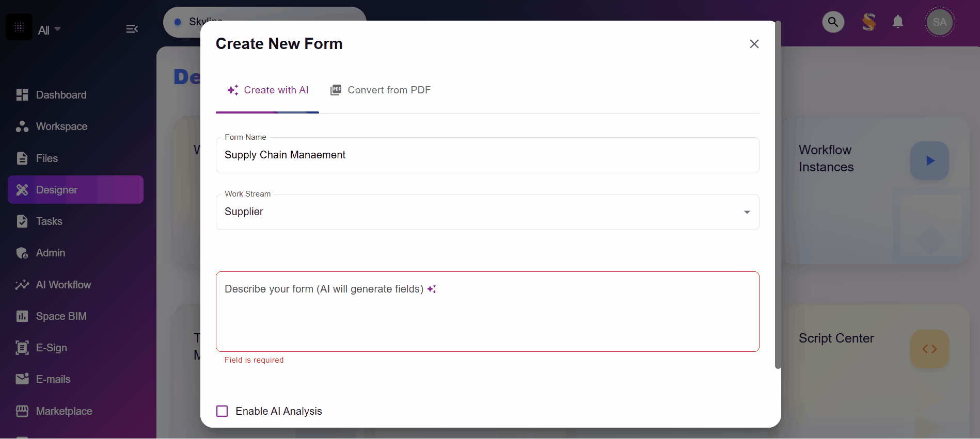This screenshot has height=439, width=980.
Task: Open the Workflow Instances card
Action: (877, 190)
